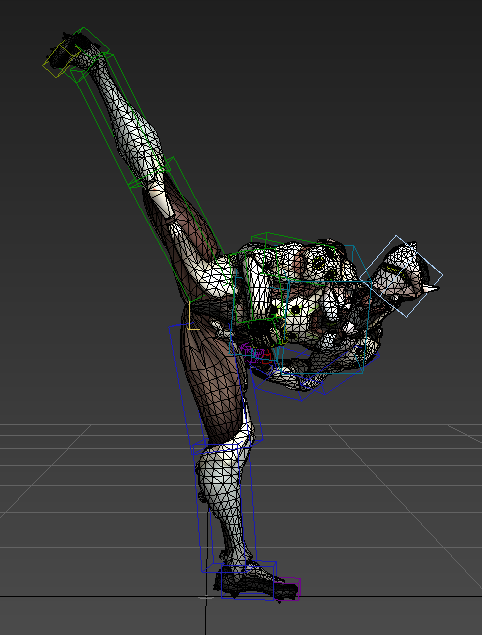Pick the purple finger bones near hip

click(x=250, y=353)
